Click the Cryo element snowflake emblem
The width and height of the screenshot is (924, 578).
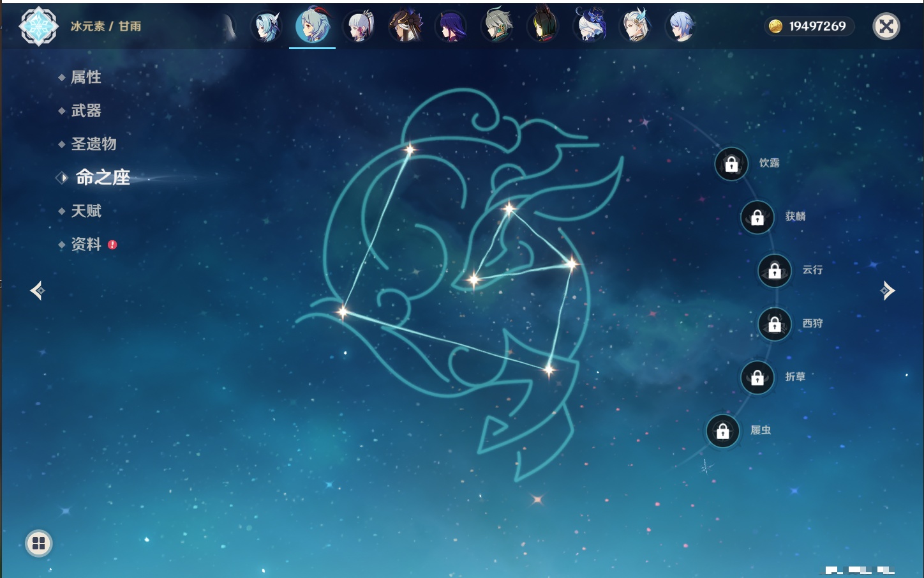pyautogui.click(x=39, y=26)
